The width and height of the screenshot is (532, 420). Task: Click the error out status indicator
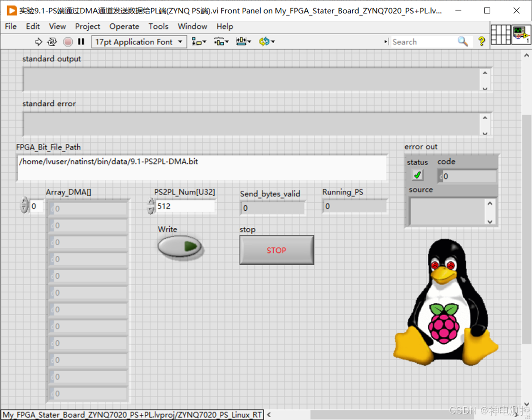click(418, 175)
